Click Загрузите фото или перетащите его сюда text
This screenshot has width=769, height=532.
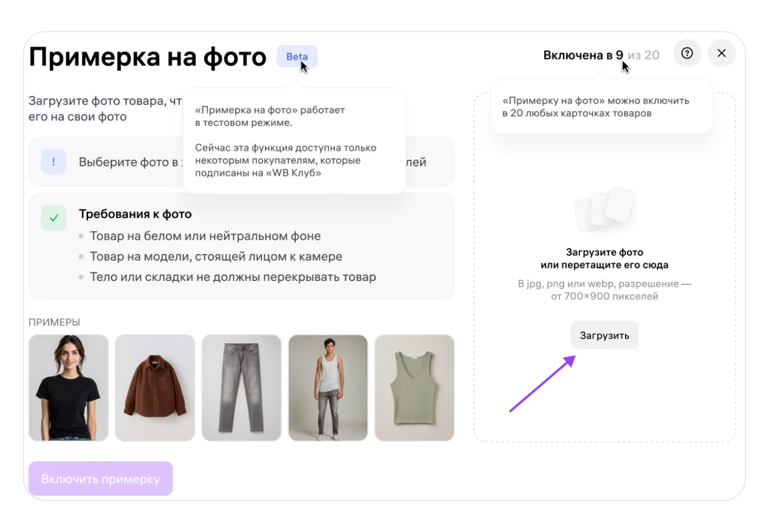[x=604, y=259]
